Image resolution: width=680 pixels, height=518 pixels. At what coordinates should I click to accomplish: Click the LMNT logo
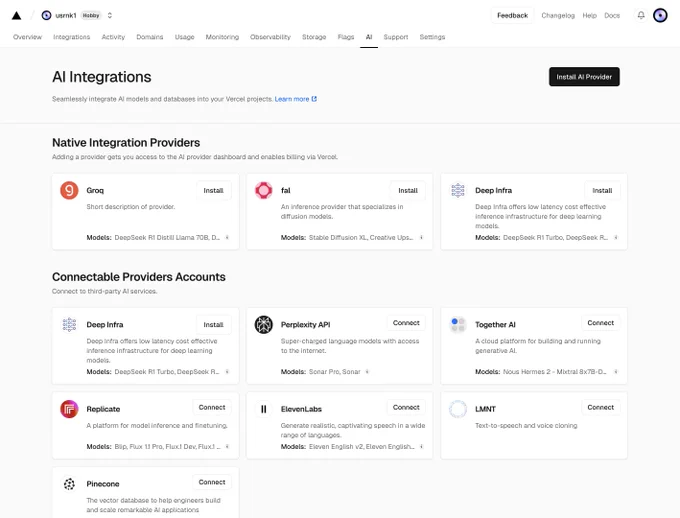point(458,409)
